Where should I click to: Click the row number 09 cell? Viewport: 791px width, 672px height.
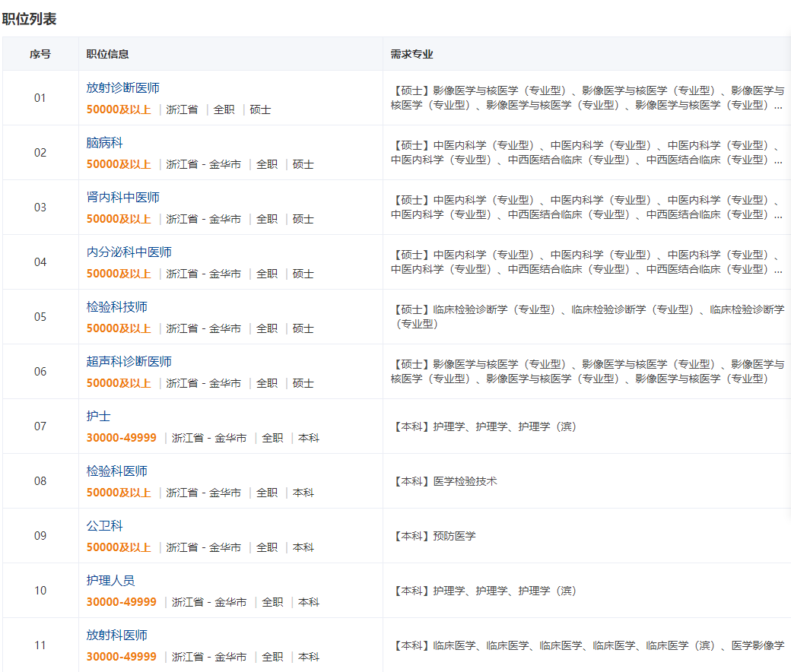pos(40,536)
